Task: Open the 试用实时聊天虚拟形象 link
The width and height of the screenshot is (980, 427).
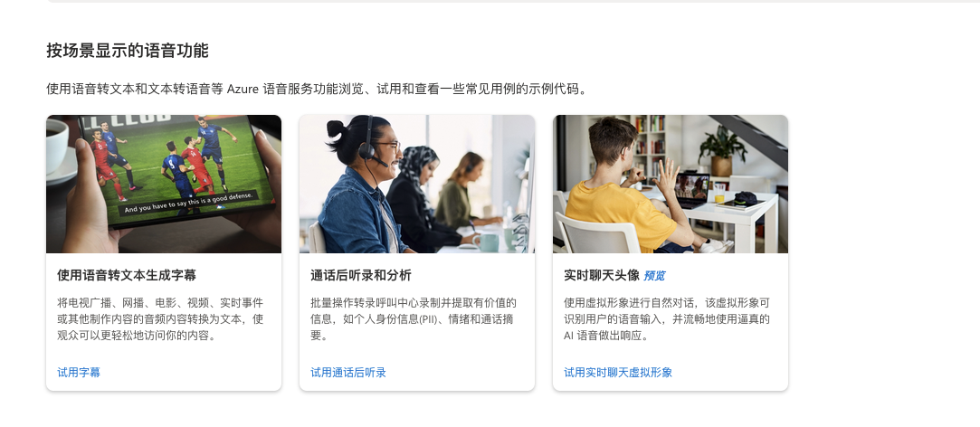Action: [x=618, y=373]
